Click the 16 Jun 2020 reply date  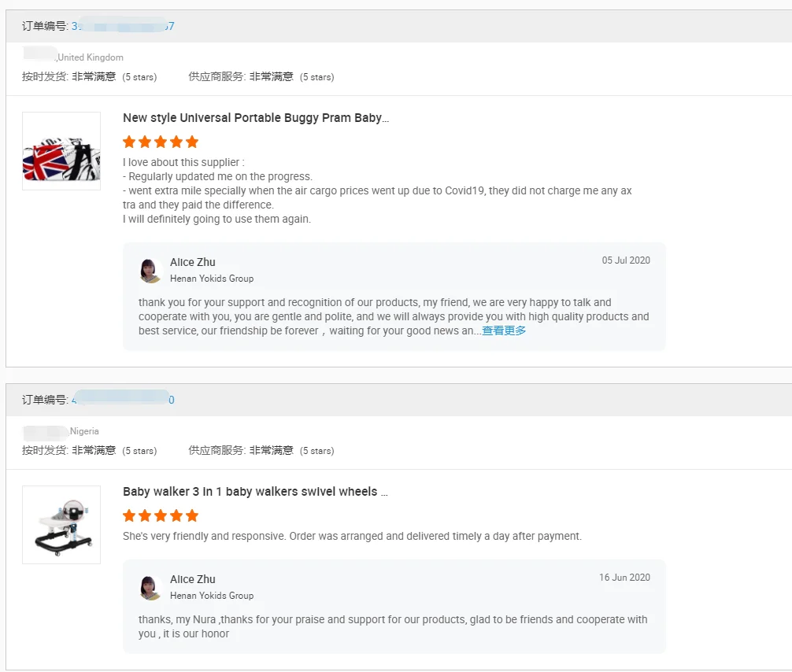tap(624, 578)
